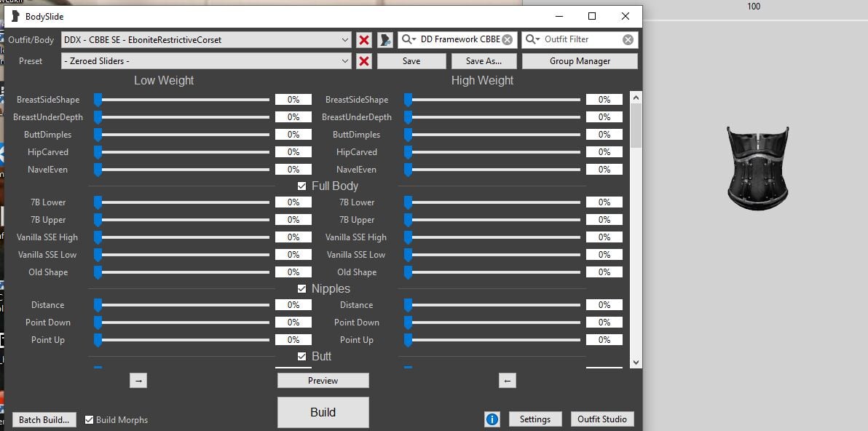Click the corset preview thumbnail
Image resolution: width=868 pixels, height=431 pixels.
tap(757, 169)
